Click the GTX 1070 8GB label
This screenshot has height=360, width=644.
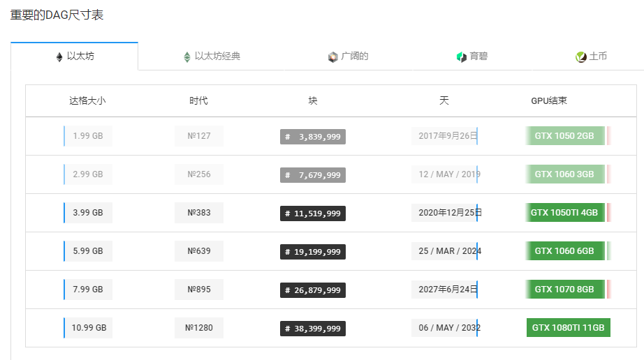(x=564, y=289)
